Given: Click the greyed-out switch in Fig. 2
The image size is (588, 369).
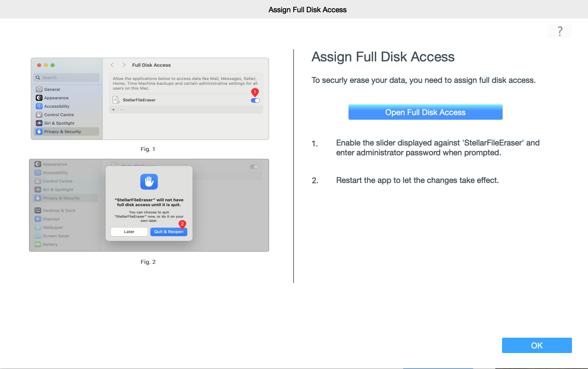Looking at the screenshot, I should (x=254, y=167).
